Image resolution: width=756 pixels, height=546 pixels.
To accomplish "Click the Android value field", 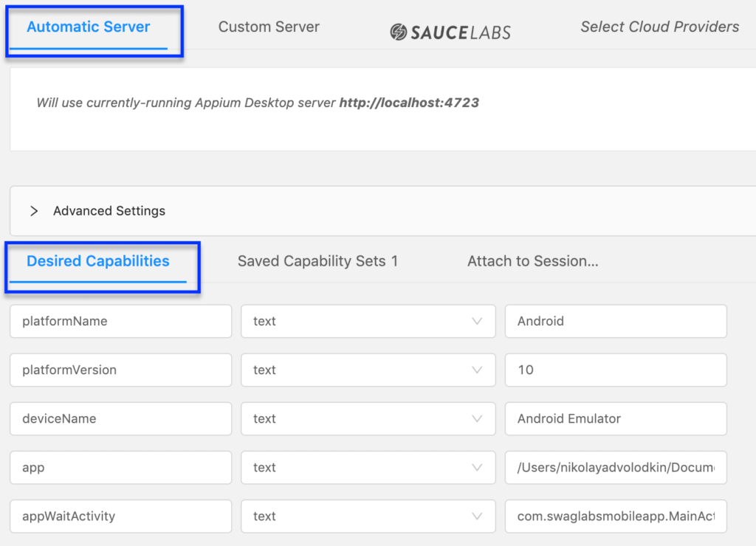I will point(616,321).
